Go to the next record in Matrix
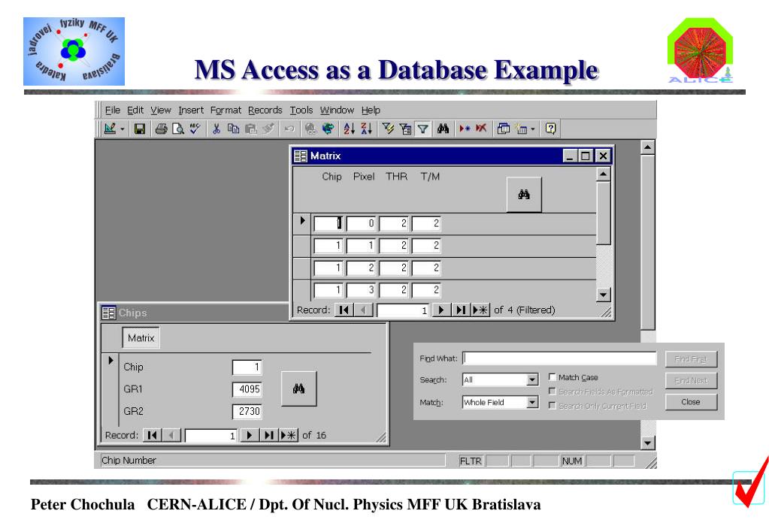 [441, 310]
